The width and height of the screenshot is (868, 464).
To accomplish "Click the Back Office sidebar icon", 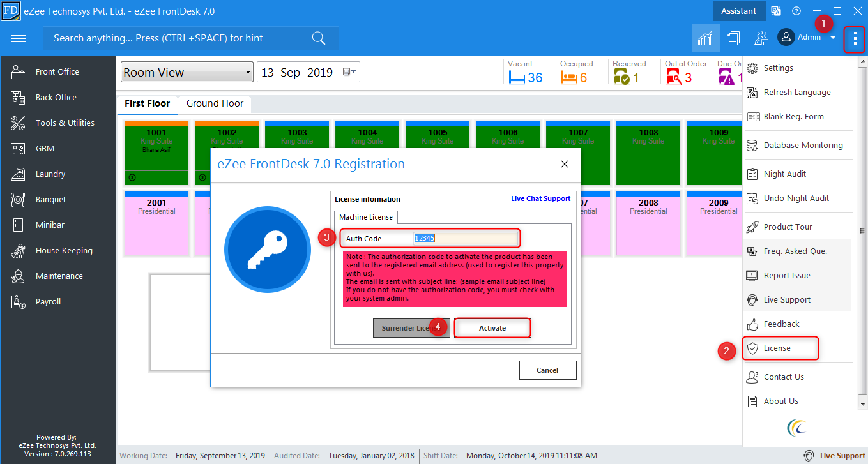I will pyautogui.click(x=17, y=98).
